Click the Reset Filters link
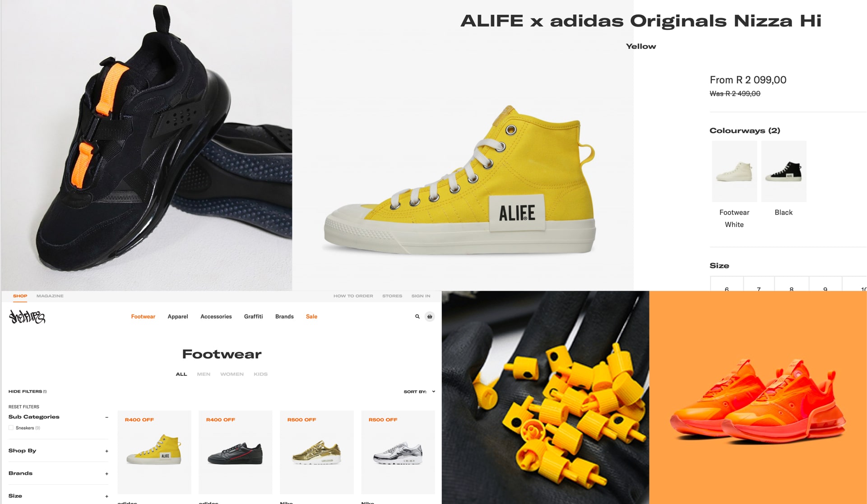The width and height of the screenshot is (867, 504). (x=24, y=407)
